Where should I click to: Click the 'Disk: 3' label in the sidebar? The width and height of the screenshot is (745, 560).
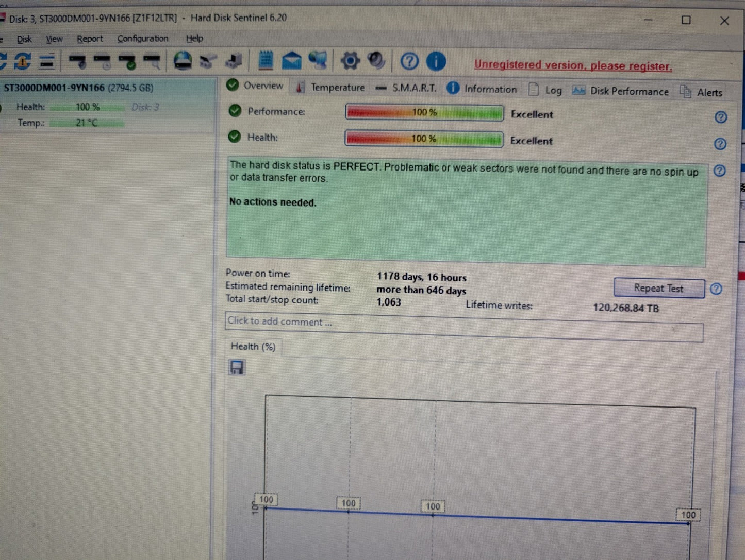145,107
